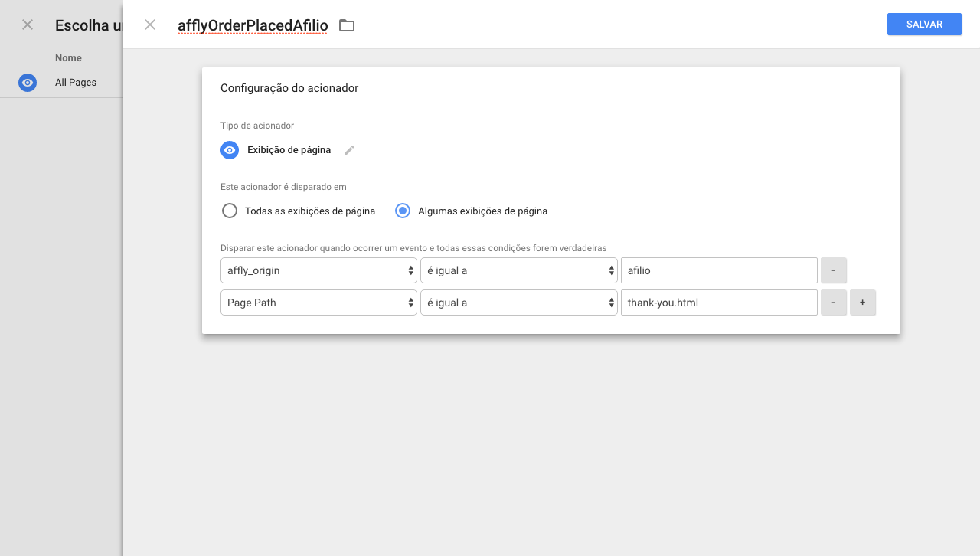Open the Page Path variable dropdown
Screen dimensions: 980x556
click(x=318, y=303)
